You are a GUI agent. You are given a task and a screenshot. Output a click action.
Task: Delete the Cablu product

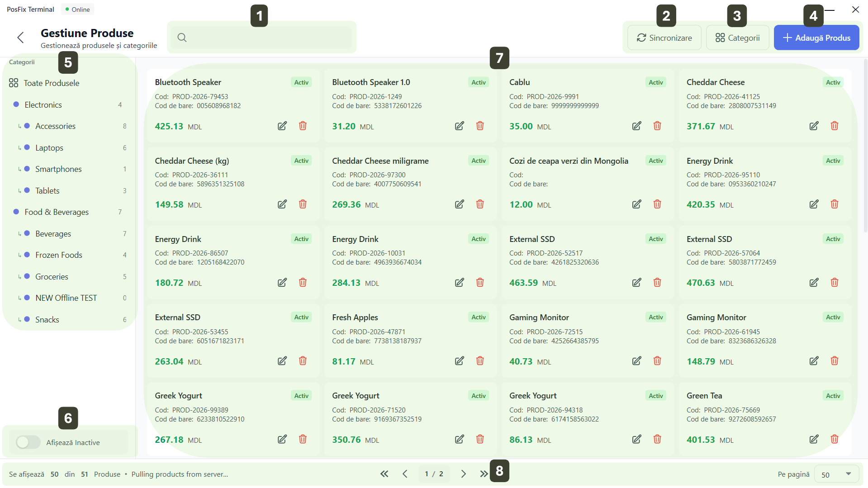click(657, 126)
